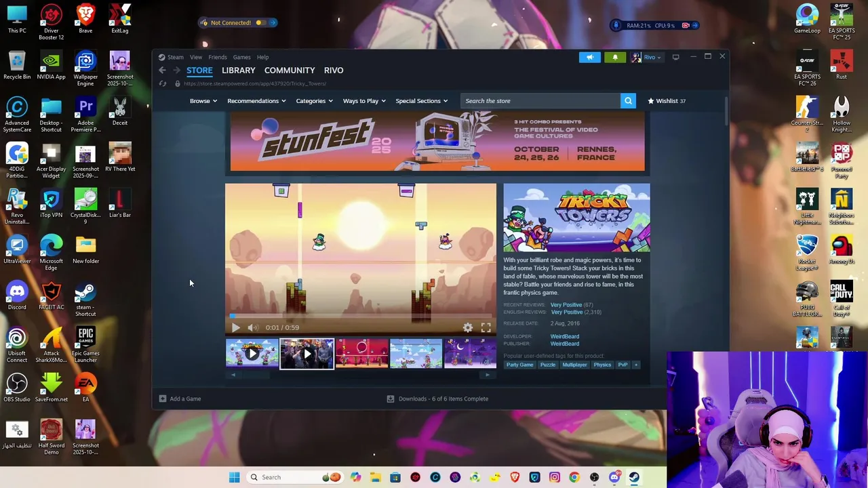Open Steam announcements megaphone button
The height and width of the screenshot is (488, 868).
click(x=590, y=57)
